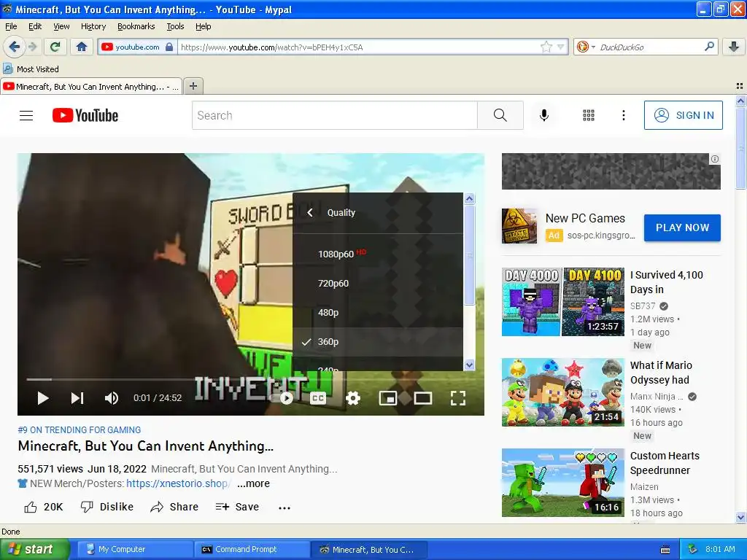Enable miniplayer mode
This screenshot has width=747, height=560.
pyautogui.click(x=388, y=398)
